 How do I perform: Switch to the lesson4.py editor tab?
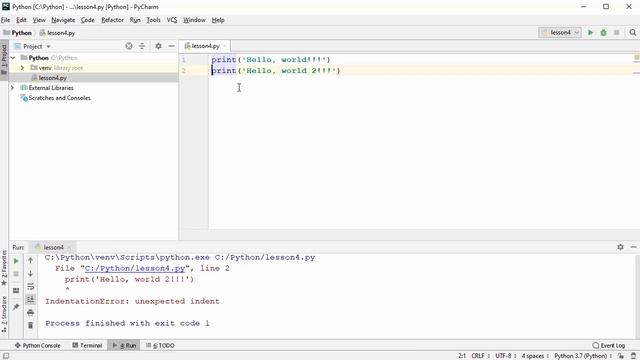(x=205, y=46)
